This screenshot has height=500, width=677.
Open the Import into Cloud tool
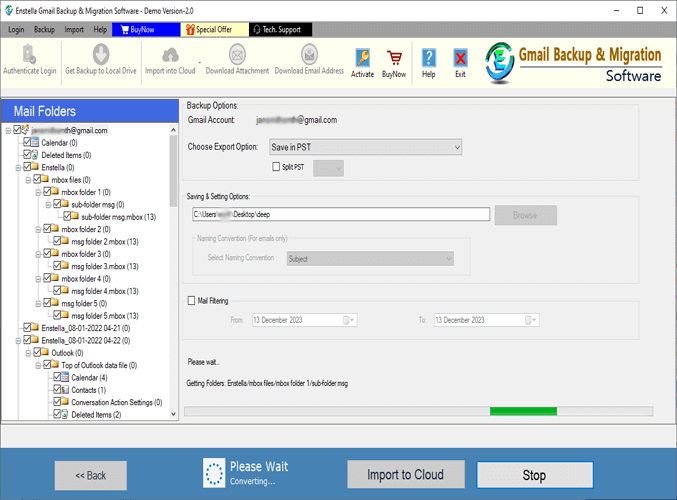click(x=170, y=58)
